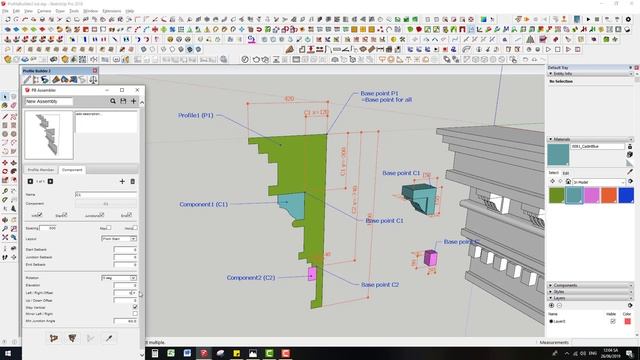The width and height of the screenshot is (640, 360).
Task: Click the home In Model icon in Materials
Action: pos(568,182)
